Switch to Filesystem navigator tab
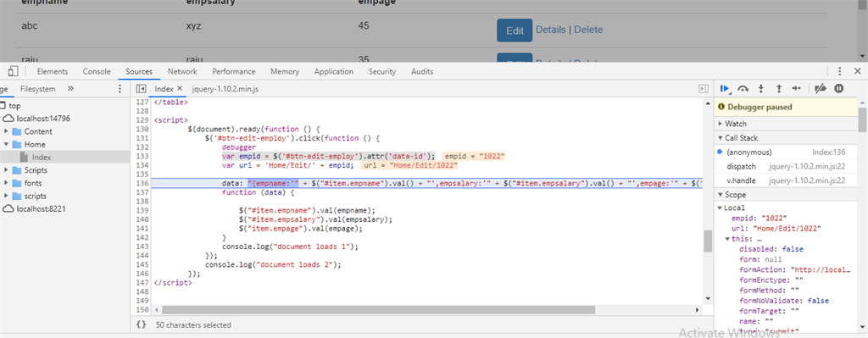 click(38, 88)
